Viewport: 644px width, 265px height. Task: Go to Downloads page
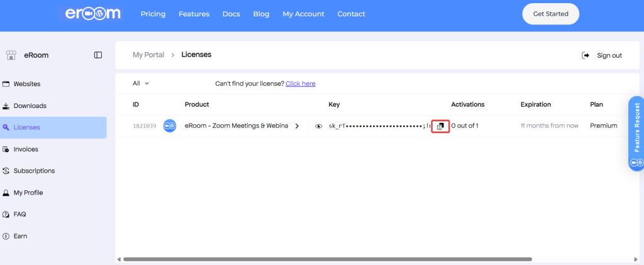coord(30,105)
